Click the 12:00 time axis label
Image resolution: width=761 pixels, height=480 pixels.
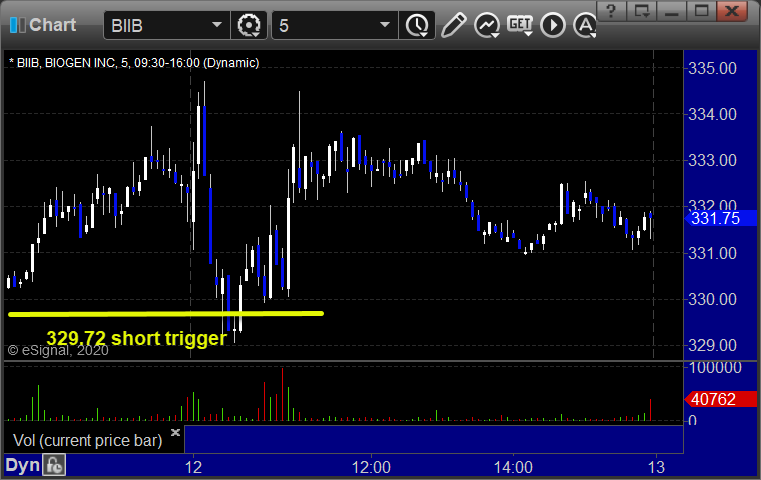[371, 467]
